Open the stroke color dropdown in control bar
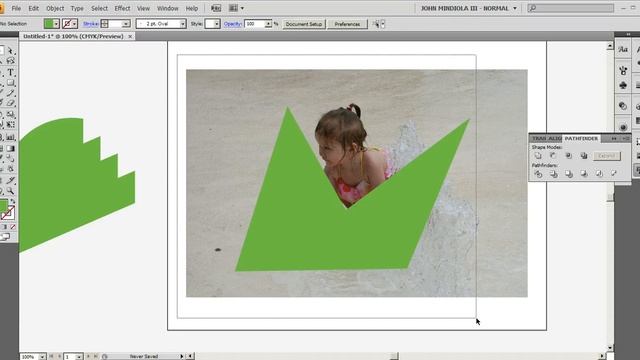 pos(74,24)
